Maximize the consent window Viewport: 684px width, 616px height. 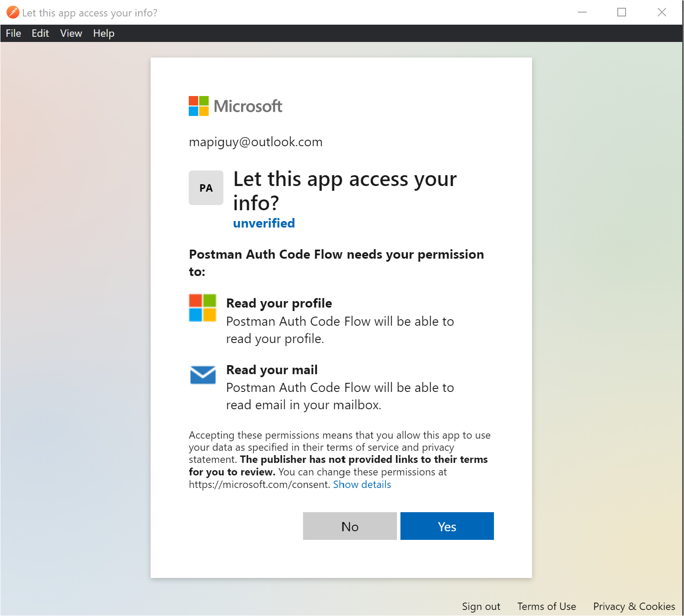pos(622,12)
